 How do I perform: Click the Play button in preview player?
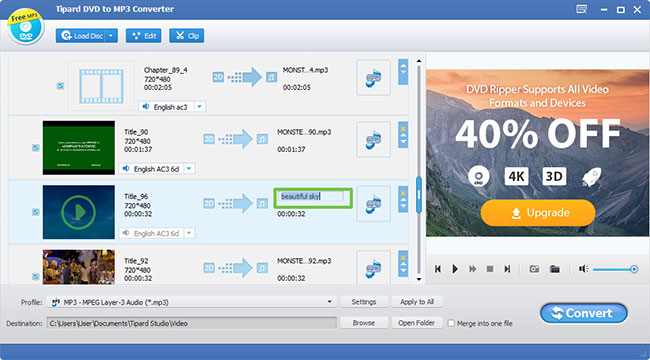(x=455, y=269)
